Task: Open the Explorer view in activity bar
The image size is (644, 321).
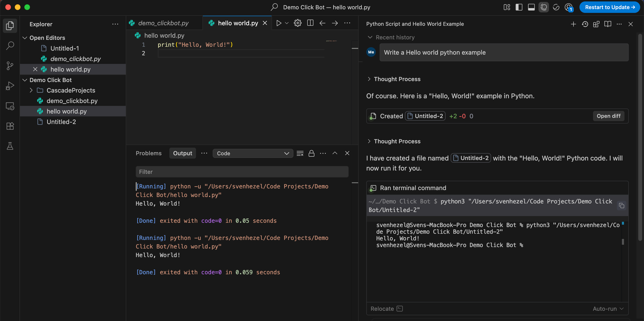Action: (x=10, y=26)
